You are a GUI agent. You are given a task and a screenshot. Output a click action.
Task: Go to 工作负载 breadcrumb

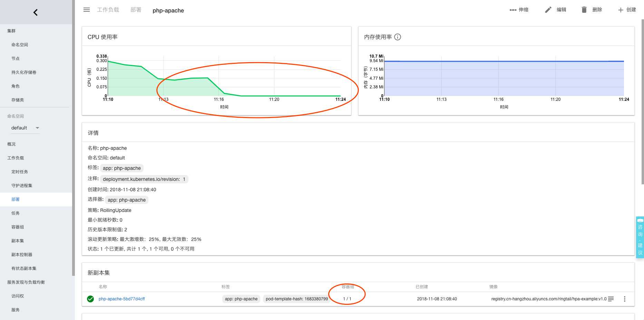pyautogui.click(x=108, y=10)
